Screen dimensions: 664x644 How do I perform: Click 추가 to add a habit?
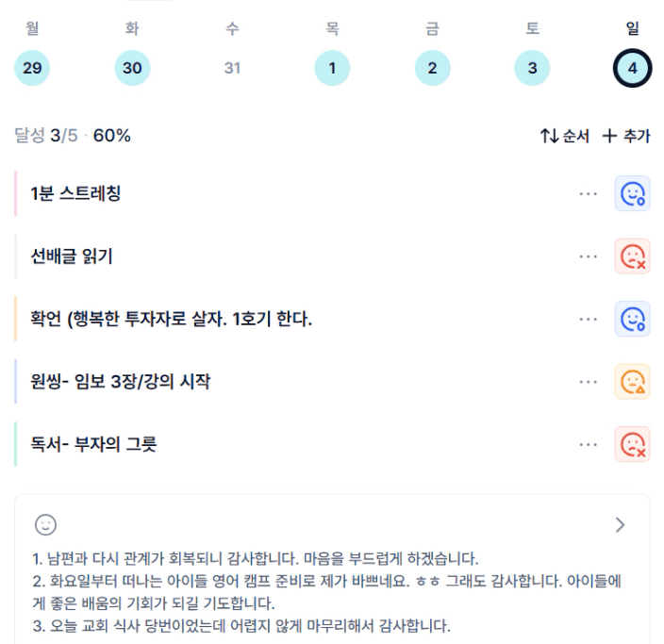(626, 136)
